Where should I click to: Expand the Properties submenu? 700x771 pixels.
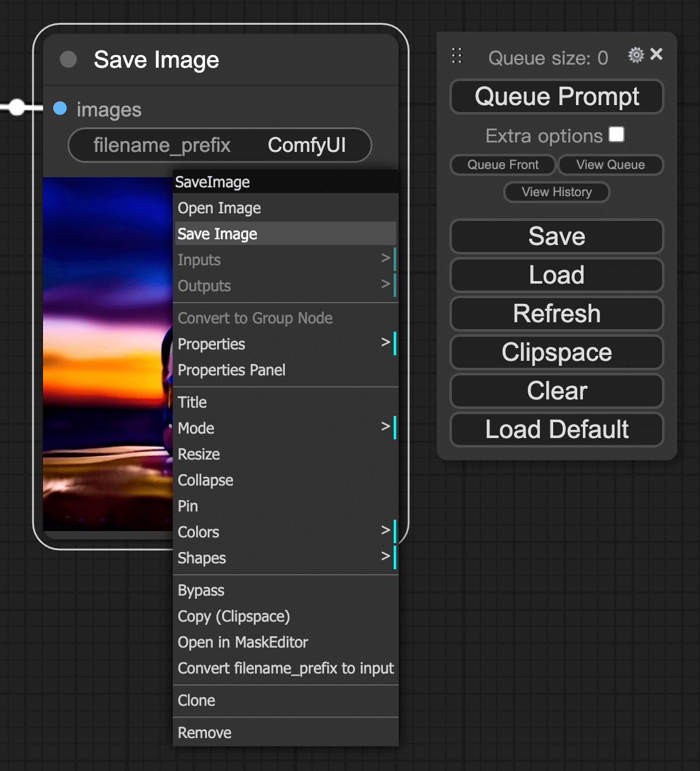point(285,344)
